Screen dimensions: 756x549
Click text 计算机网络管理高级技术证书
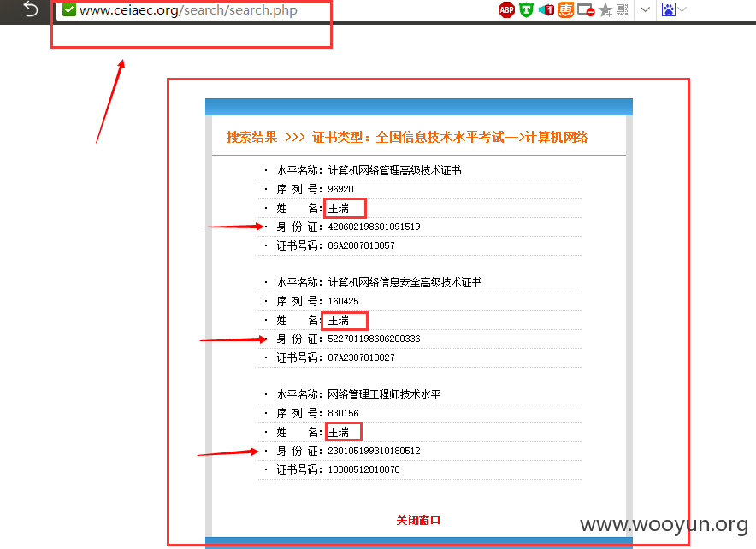click(x=394, y=170)
